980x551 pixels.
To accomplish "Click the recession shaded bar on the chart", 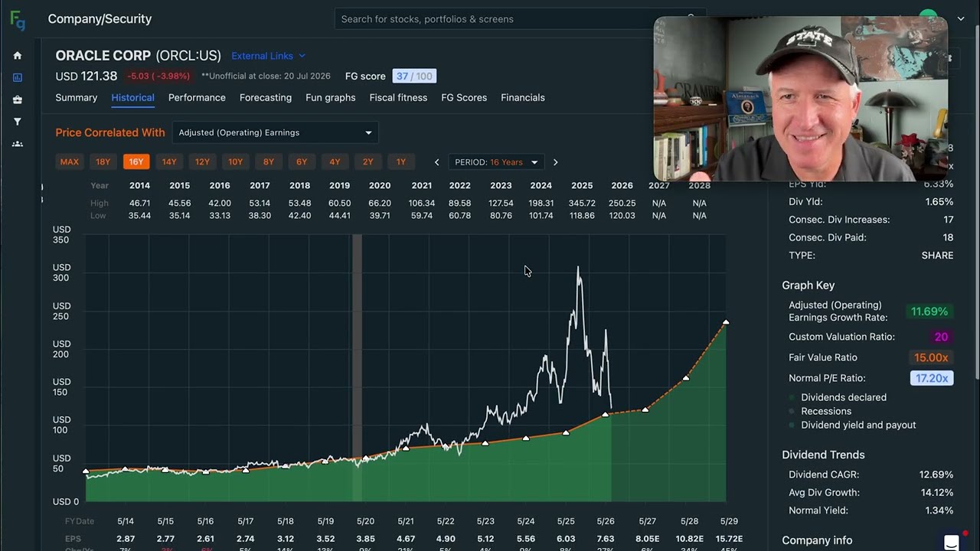I will (x=357, y=367).
